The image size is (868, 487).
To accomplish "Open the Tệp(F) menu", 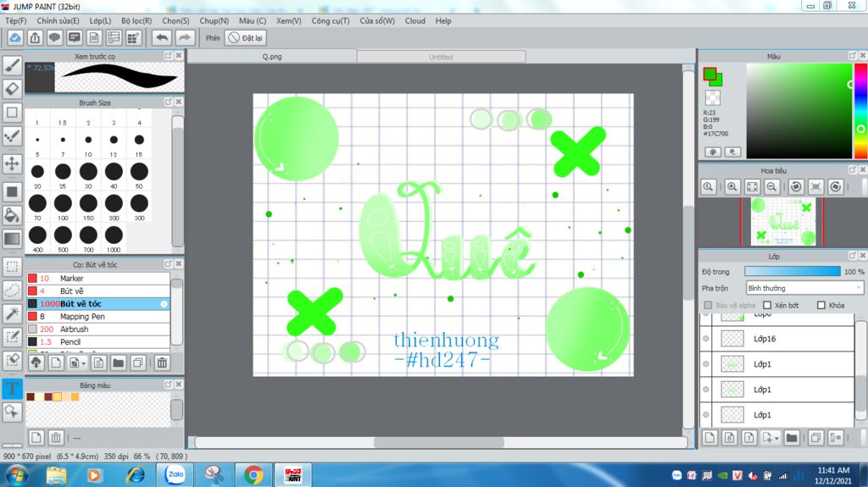I will pyautogui.click(x=16, y=20).
